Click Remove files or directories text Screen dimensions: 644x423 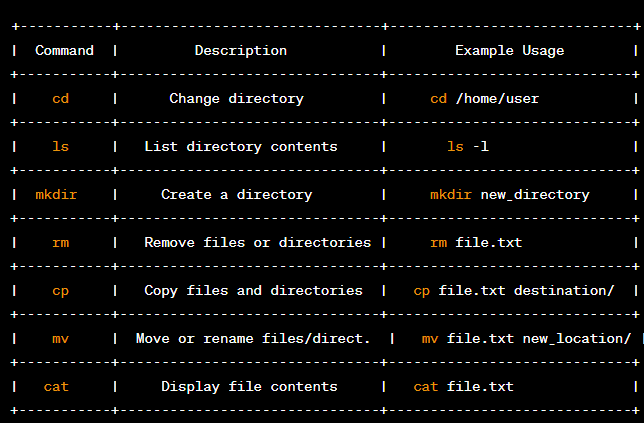tap(258, 243)
